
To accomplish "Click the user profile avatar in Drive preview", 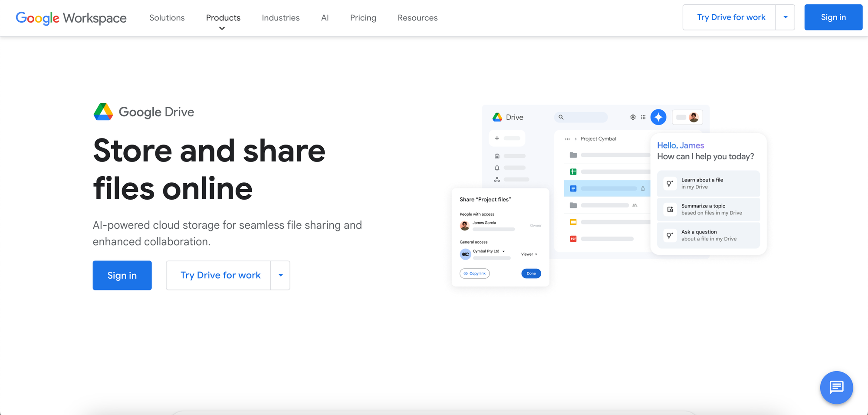I will click(694, 117).
